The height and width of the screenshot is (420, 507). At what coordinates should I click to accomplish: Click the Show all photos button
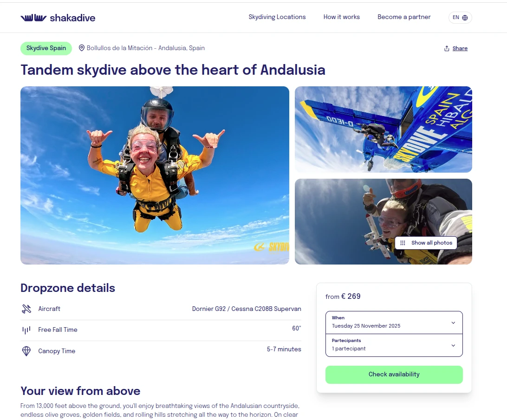(x=425, y=243)
